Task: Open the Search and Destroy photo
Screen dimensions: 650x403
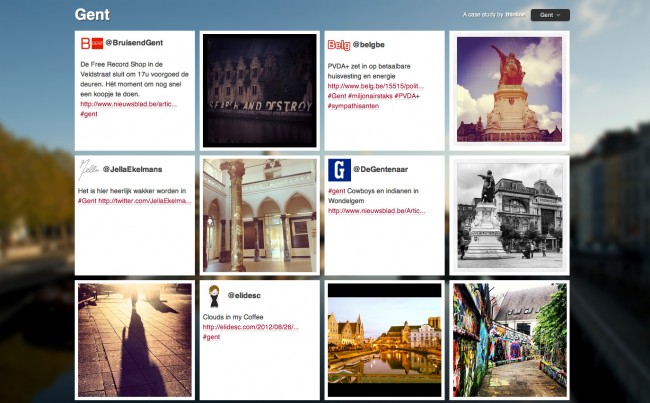Action: pyautogui.click(x=260, y=90)
